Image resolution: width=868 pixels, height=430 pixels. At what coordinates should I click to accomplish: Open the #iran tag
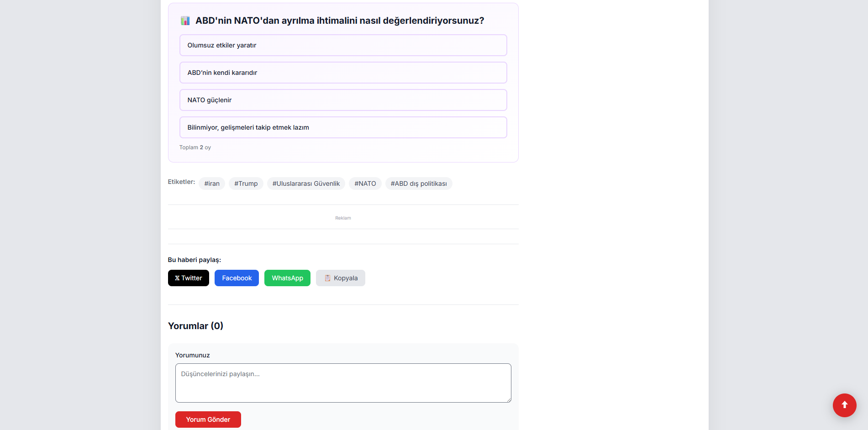pyautogui.click(x=212, y=184)
